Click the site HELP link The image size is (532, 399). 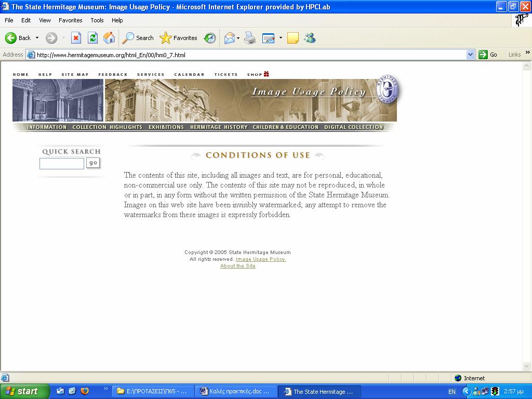(x=45, y=75)
